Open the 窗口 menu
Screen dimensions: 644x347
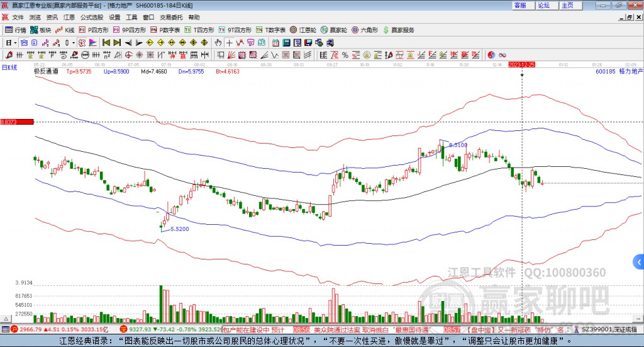[148, 17]
